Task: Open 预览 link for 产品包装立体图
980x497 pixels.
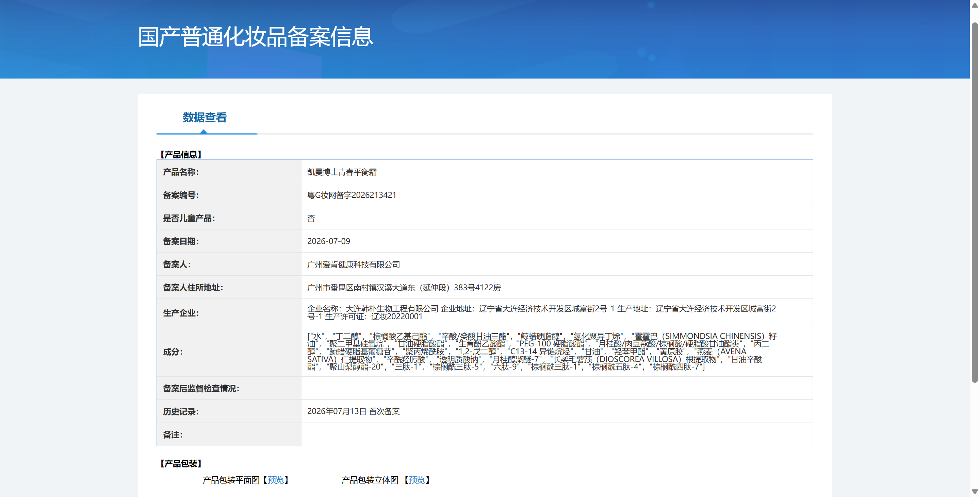Action: coord(416,480)
